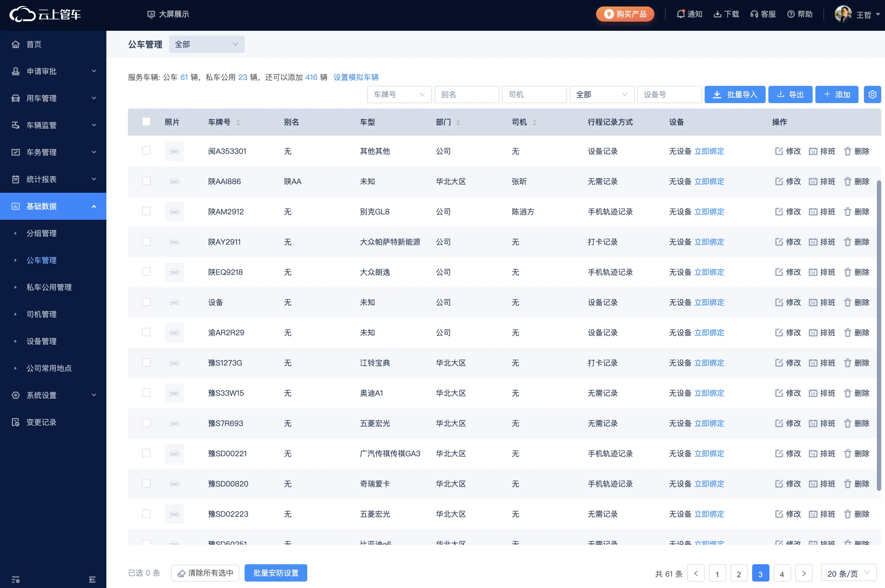Viewport: 885px width, 588px height.
Task: Collapse sidebar using bottom-right menu icon
Action: click(x=92, y=579)
